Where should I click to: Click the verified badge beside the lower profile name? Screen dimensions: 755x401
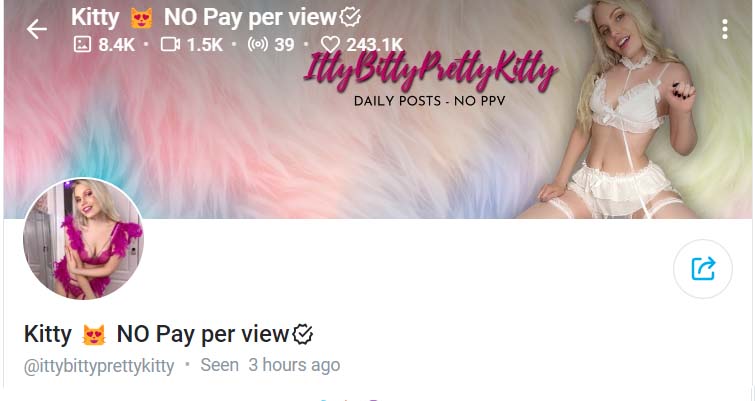pyautogui.click(x=303, y=334)
